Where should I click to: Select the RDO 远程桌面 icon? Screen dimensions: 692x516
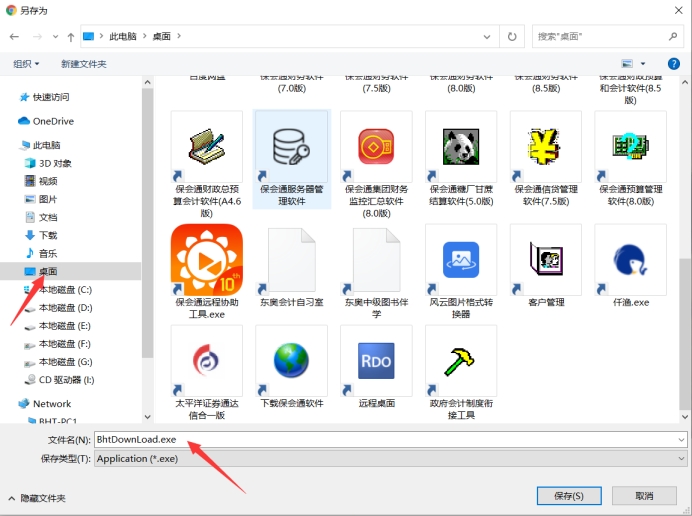coord(376,361)
